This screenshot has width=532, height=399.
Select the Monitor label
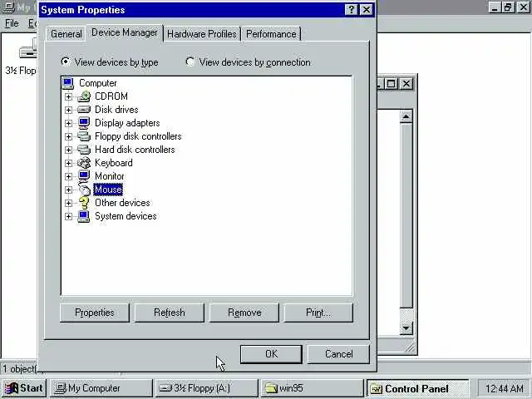pyautogui.click(x=109, y=176)
